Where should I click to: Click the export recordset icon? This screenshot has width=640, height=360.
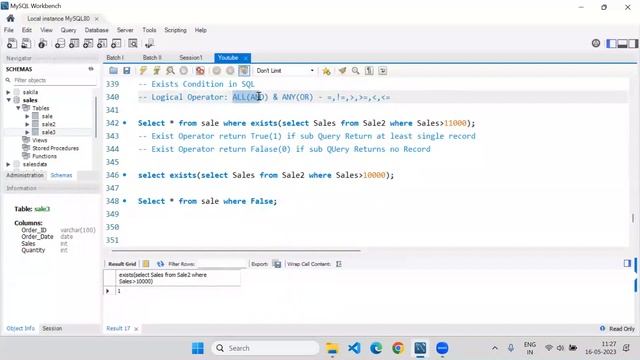(x=277, y=264)
